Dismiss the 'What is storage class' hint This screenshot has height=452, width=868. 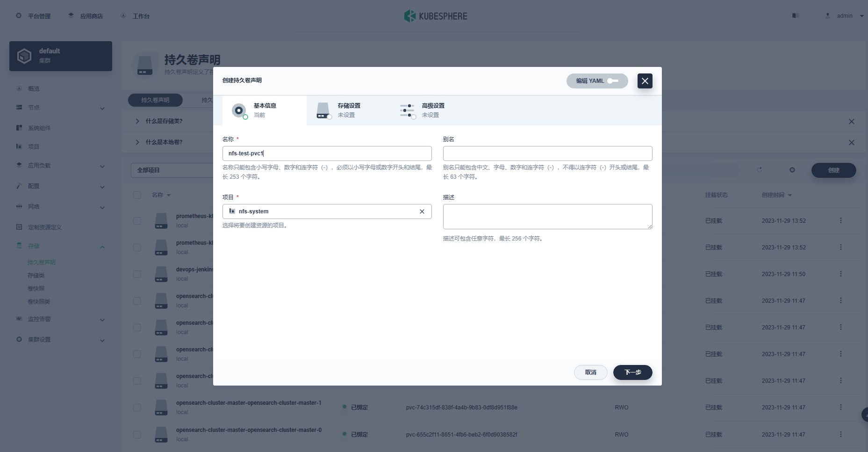pyautogui.click(x=851, y=122)
